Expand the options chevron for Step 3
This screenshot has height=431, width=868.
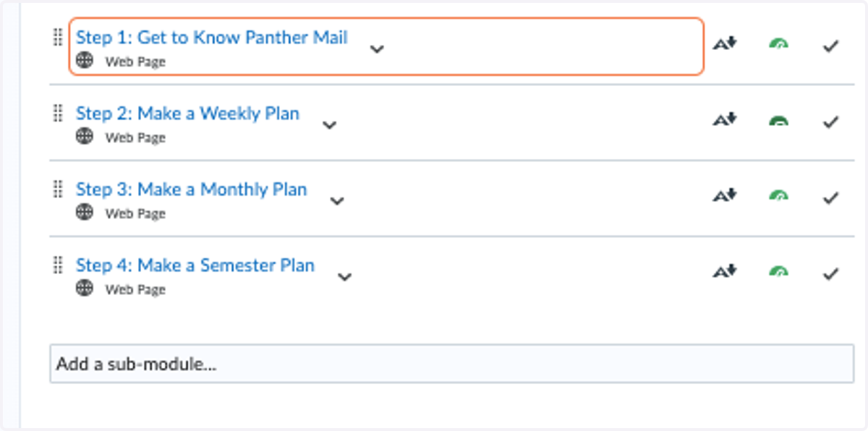[337, 201]
